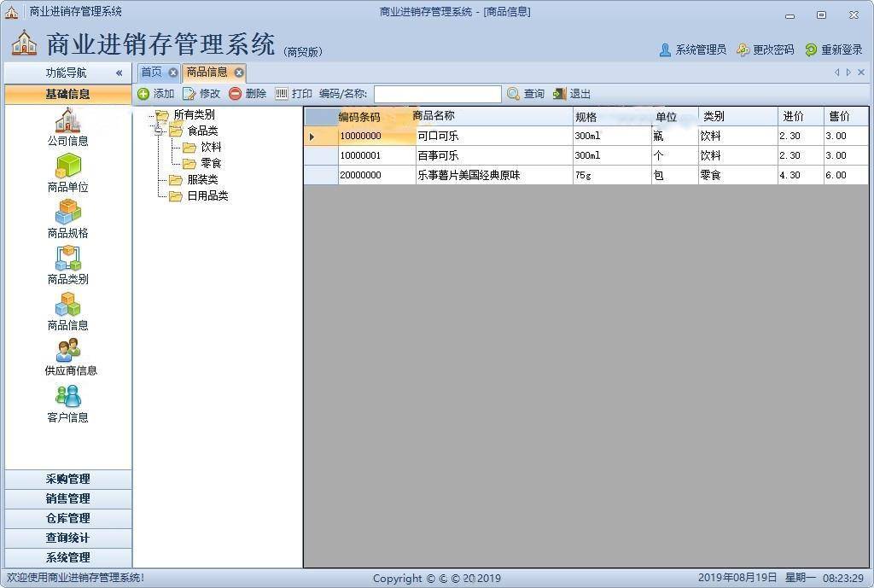This screenshot has height=588, width=874.
Task: Switch to the 首页 tab
Action: click(151, 73)
